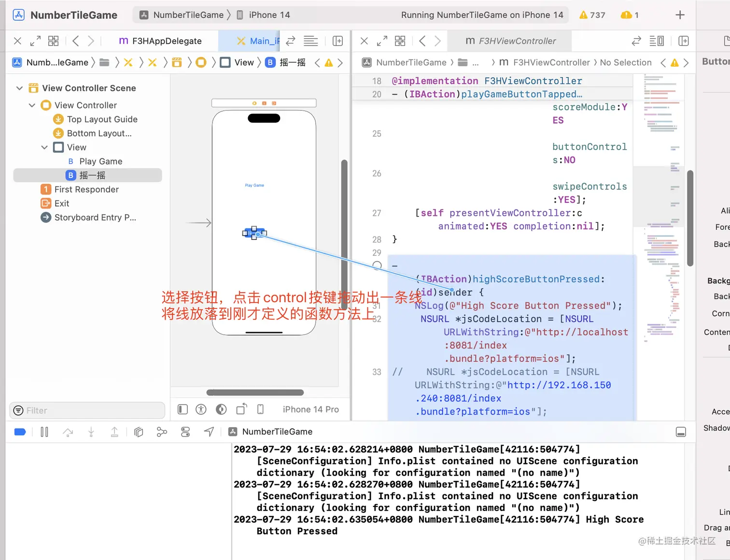
Task: Toggle the document outline visibility button
Action: coord(182,409)
